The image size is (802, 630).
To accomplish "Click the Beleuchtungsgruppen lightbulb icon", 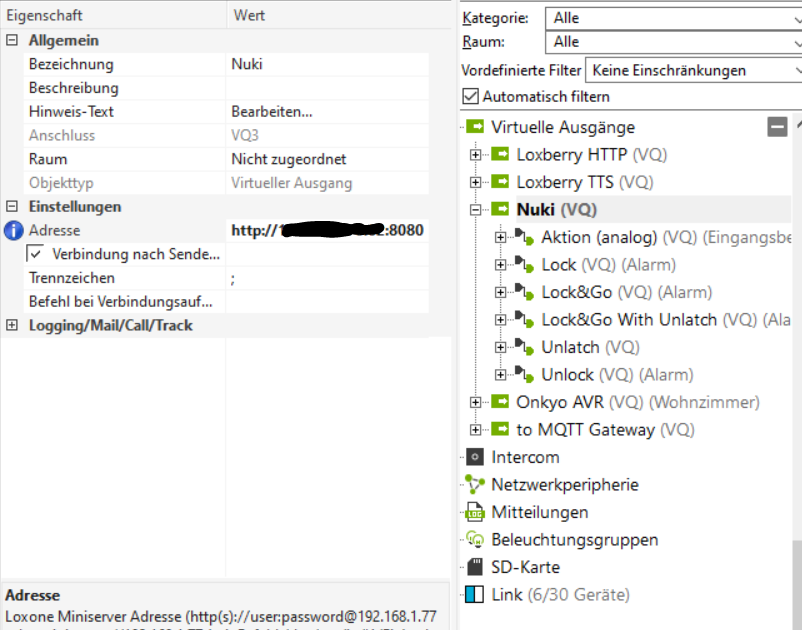I will [475, 540].
